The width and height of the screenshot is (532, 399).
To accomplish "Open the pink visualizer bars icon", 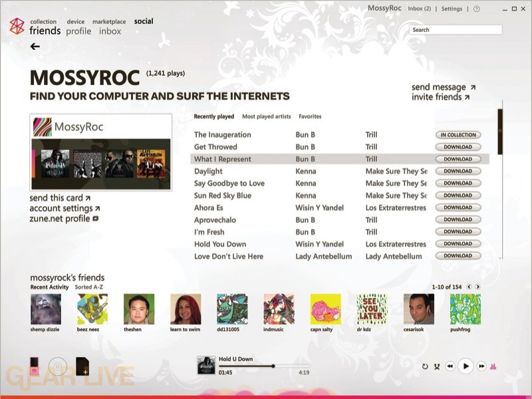I will pos(493,366).
